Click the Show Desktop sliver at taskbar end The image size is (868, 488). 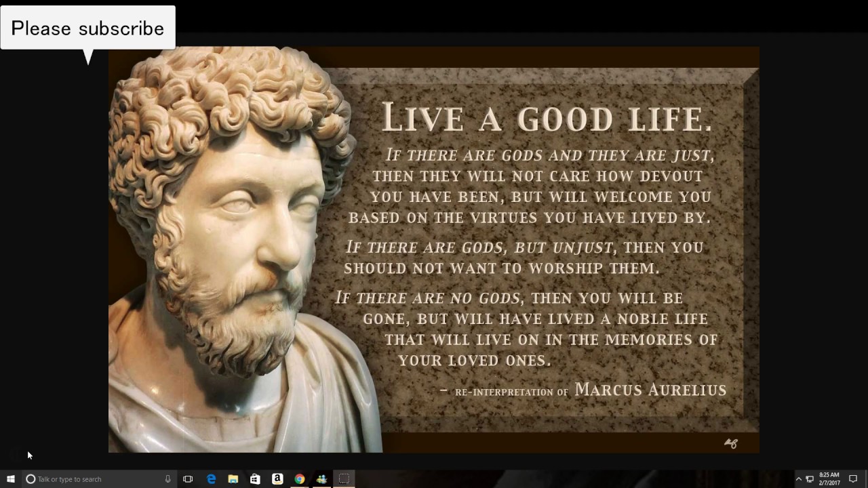click(x=866, y=479)
